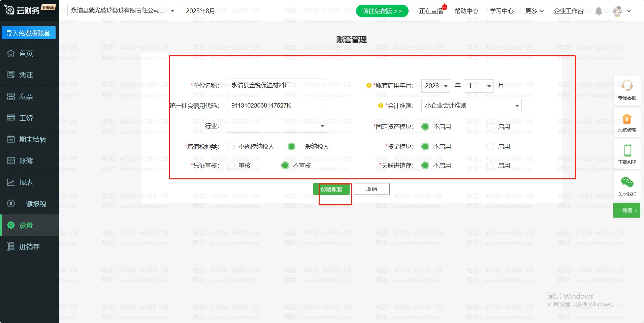The image size is (644, 323).
Task: Enable the 固定资产模块 option
Action: (x=490, y=127)
